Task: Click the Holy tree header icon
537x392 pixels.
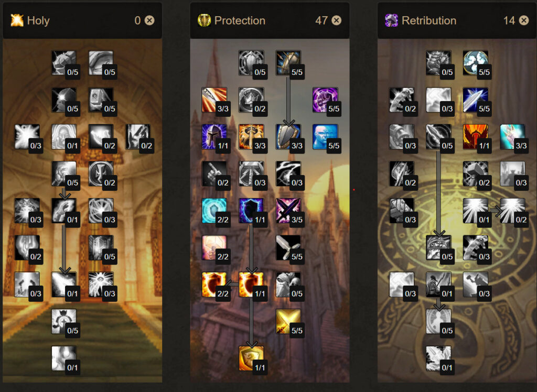Action: click(x=17, y=20)
